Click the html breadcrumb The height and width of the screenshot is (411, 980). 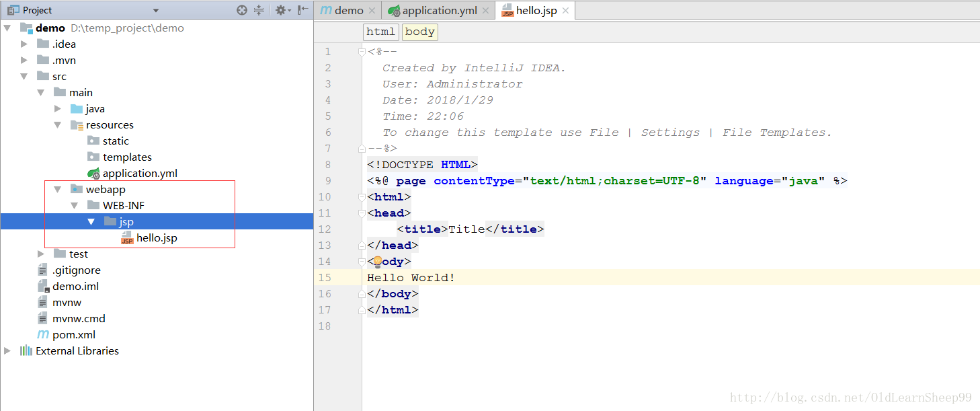click(380, 32)
